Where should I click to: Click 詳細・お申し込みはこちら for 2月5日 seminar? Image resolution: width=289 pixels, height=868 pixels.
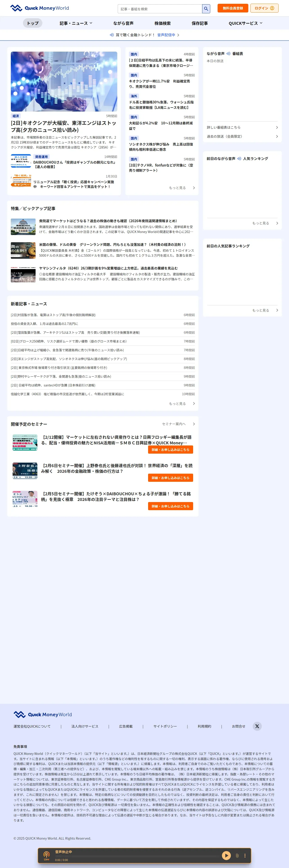tap(171, 506)
